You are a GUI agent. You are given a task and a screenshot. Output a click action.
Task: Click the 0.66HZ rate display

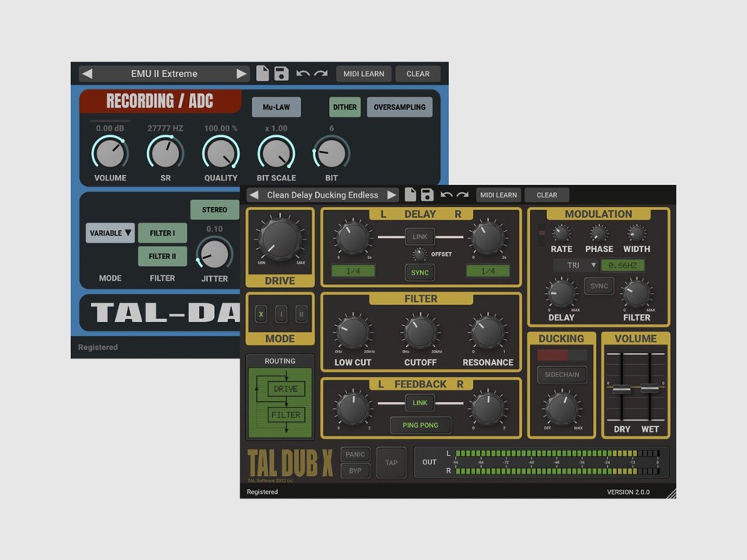[x=622, y=265]
